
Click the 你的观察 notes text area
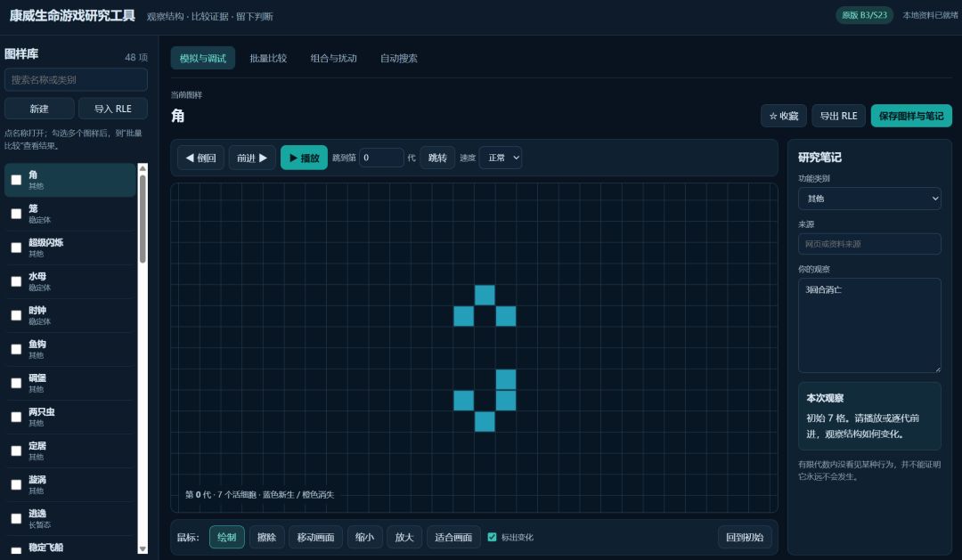coord(869,325)
